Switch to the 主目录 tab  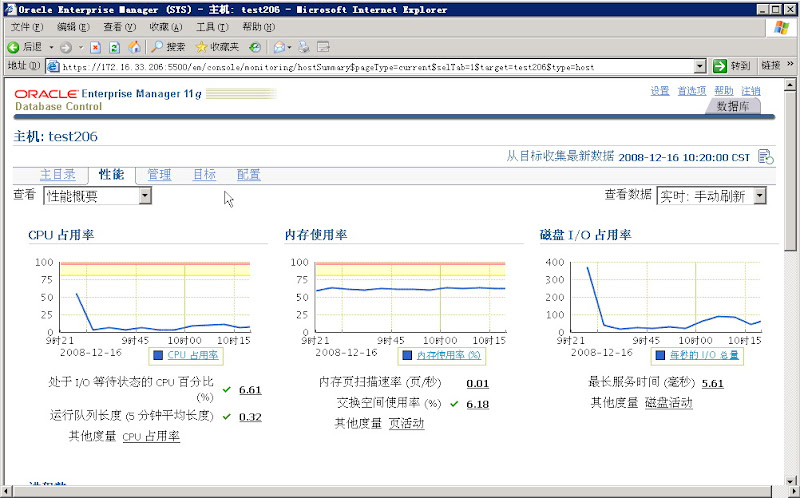[58, 175]
